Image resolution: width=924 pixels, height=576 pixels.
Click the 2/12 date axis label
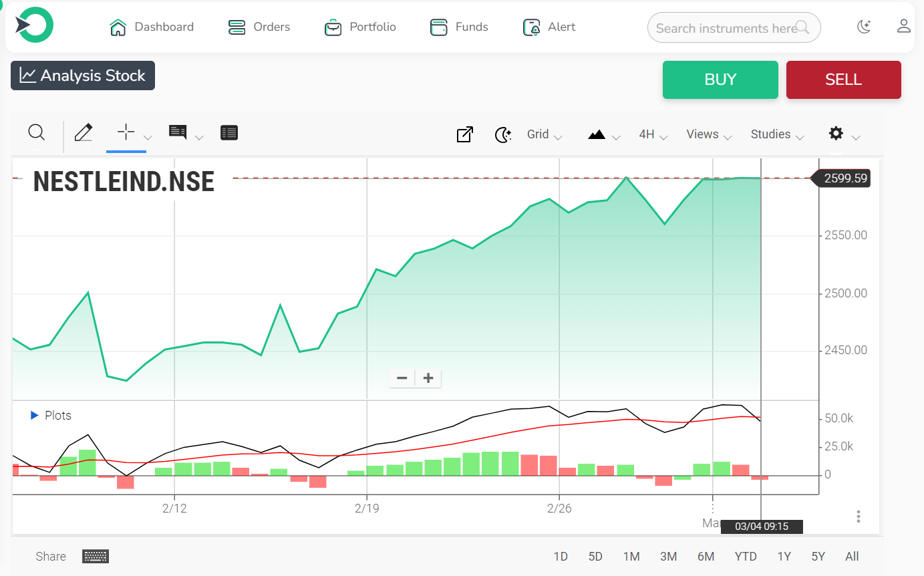click(174, 509)
